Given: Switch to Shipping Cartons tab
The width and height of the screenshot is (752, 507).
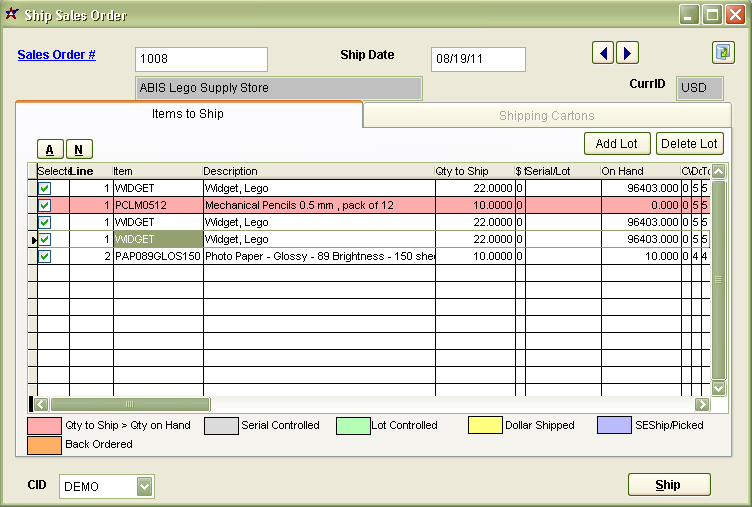Looking at the screenshot, I should (x=546, y=116).
